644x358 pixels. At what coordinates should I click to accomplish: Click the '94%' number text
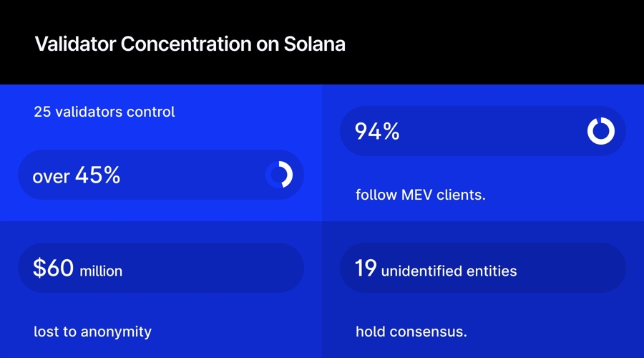[377, 131]
